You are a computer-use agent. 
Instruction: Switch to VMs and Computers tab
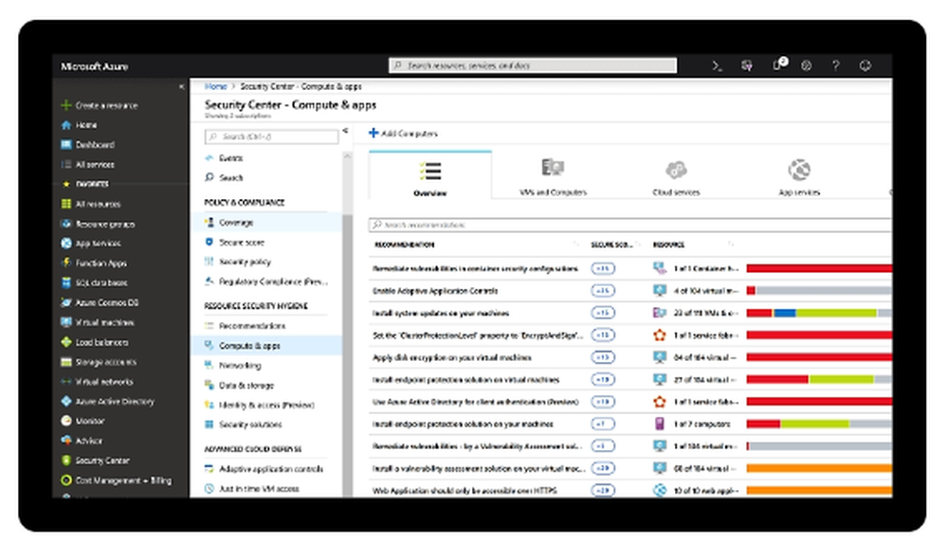tap(553, 176)
